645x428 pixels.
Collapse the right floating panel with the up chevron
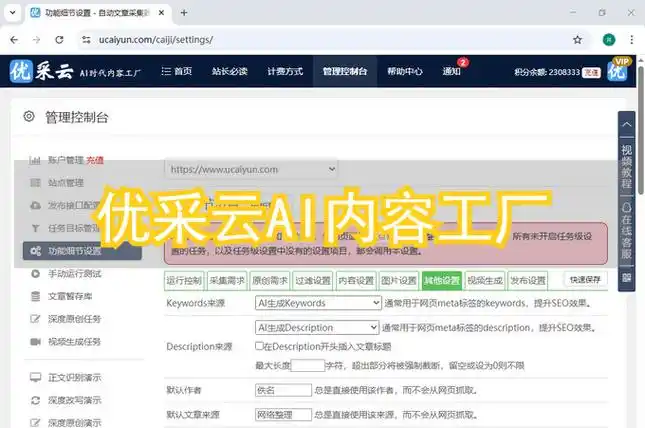pos(626,124)
